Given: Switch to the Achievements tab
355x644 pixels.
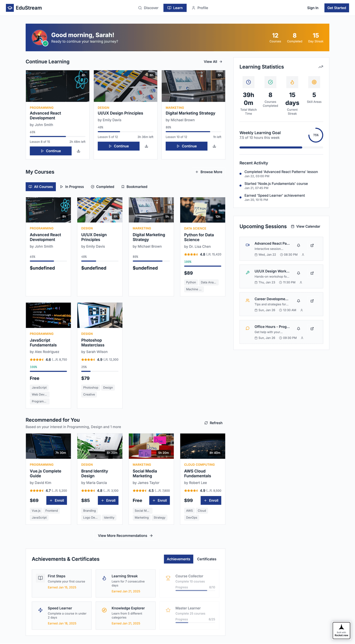Looking at the screenshot, I should [x=178, y=559].
